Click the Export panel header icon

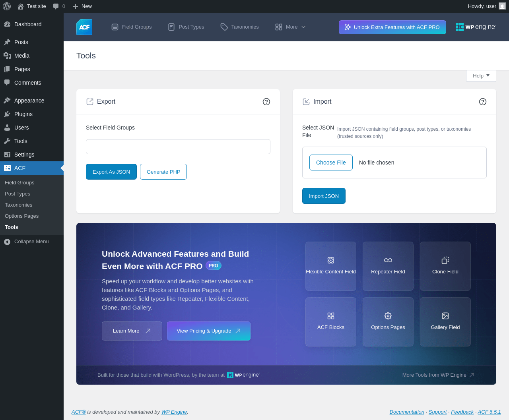[x=90, y=102]
